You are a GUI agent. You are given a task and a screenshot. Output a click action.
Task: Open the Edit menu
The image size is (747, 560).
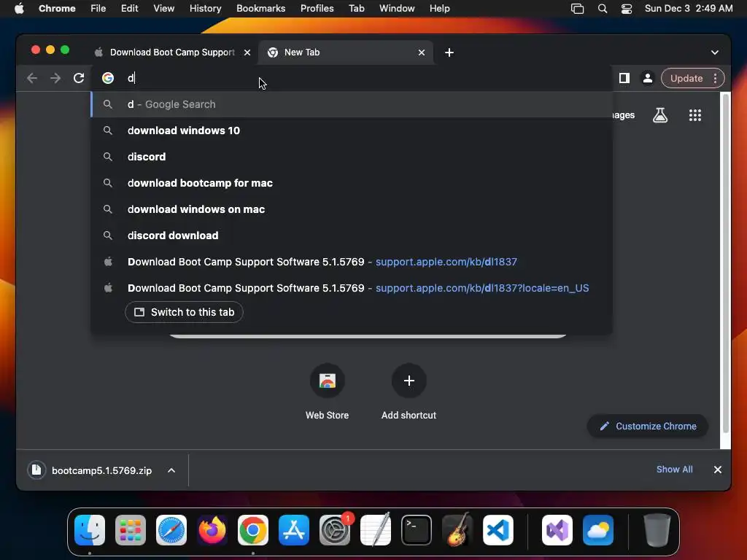[129, 9]
